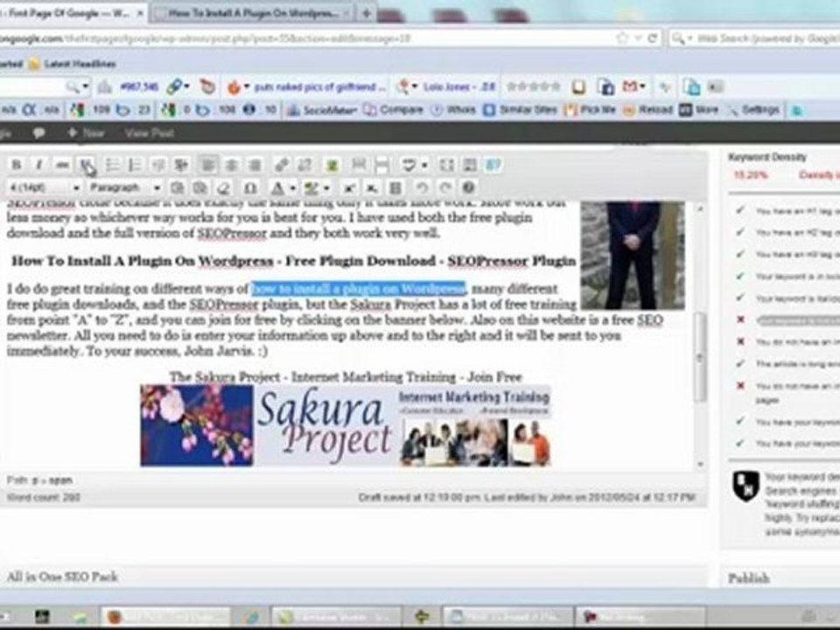Select the man's photo in the post
The width and height of the screenshot is (840, 630).
click(x=632, y=255)
